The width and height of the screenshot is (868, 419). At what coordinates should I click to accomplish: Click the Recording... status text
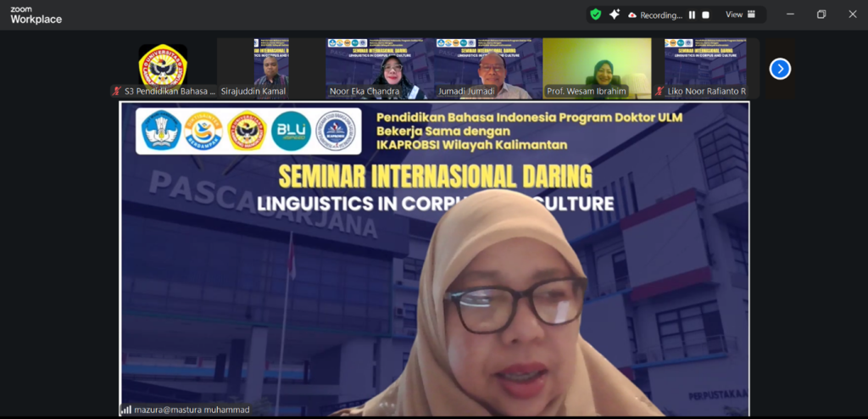point(661,14)
